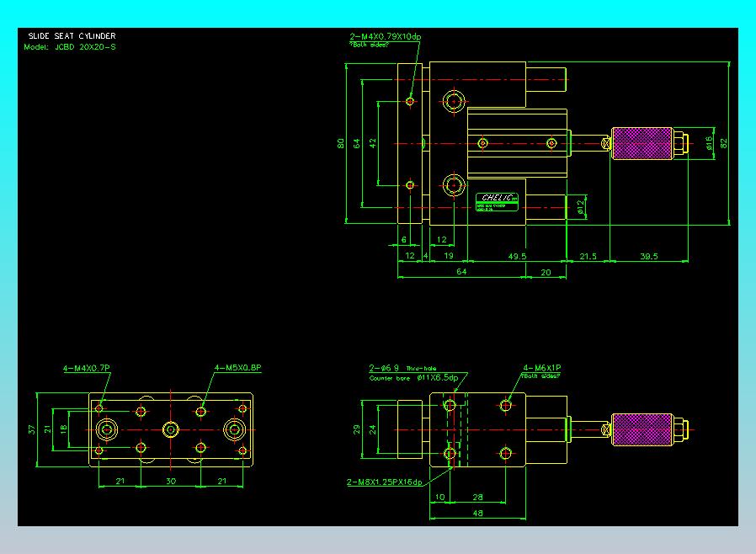Select the '30' horizontal dimension text
Screen dimensions: 756x554
(x=171, y=481)
